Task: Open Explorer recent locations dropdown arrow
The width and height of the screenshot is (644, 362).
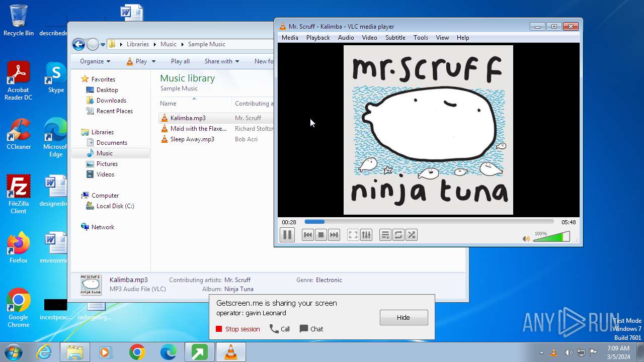Action: click(103, 44)
